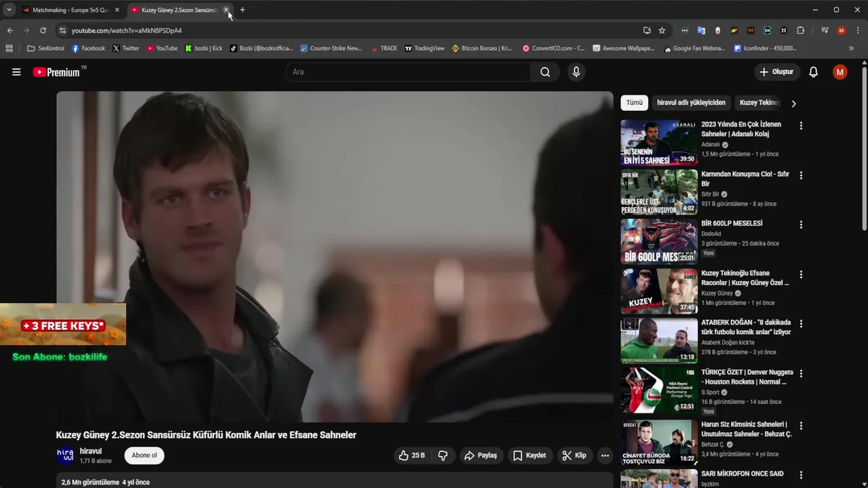Open the SesKontrol bookmarks folder

tap(45, 48)
